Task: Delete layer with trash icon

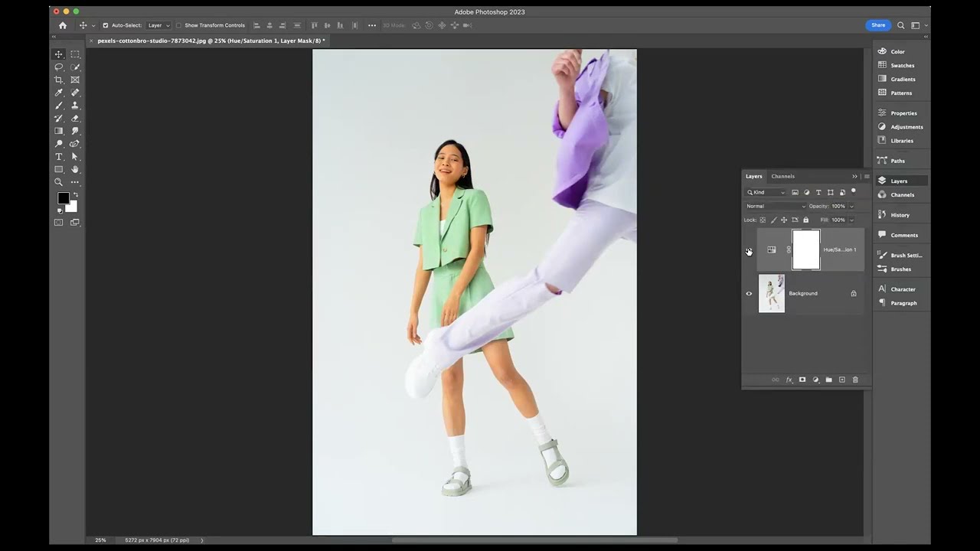Action: pyautogui.click(x=855, y=380)
